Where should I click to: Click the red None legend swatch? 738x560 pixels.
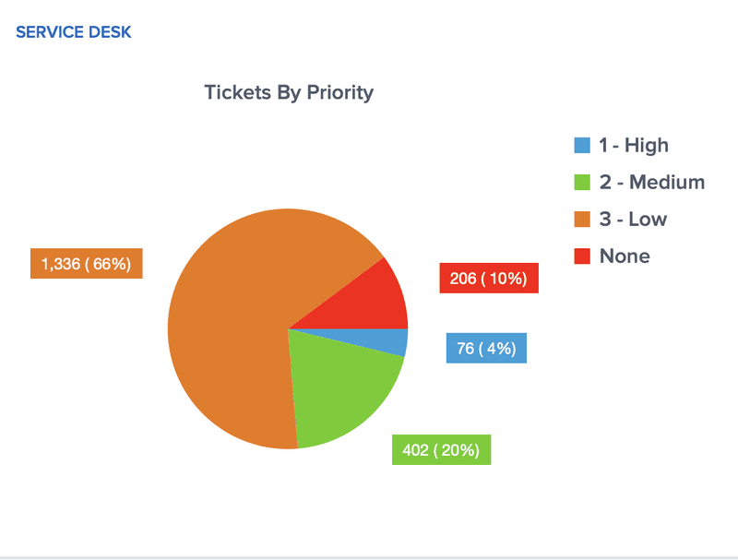[582, 256]
